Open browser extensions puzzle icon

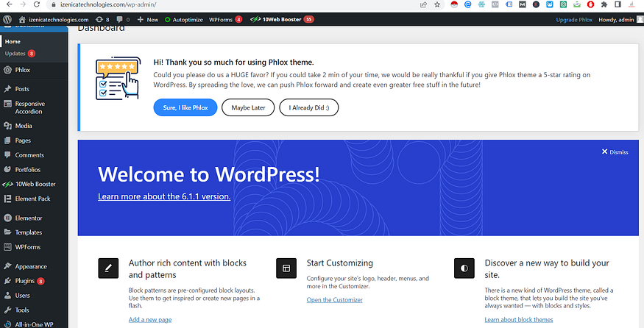pyautogui.click(x=604, y=4)
